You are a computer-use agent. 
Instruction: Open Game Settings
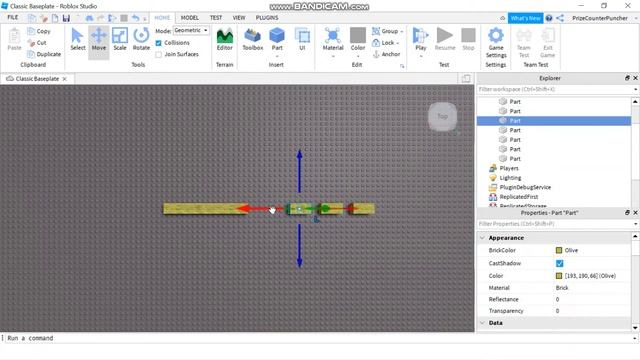tap(496, 43)
